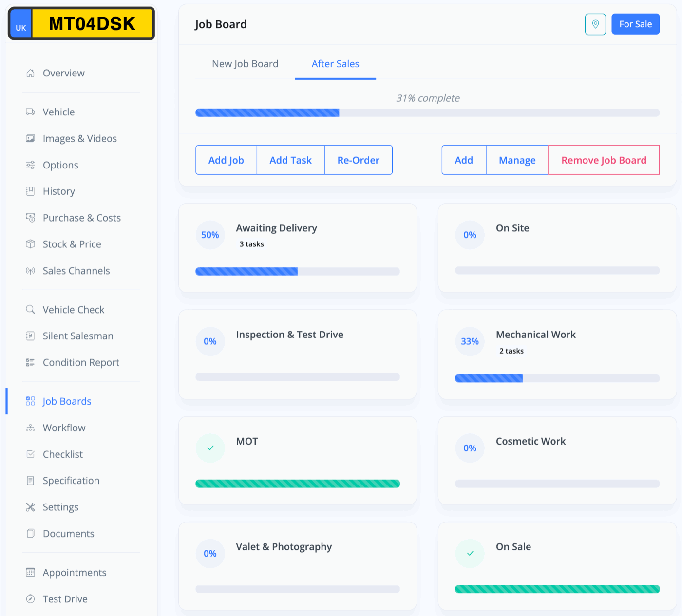682x616 pixels.
Task: Click the Documents copy icon
Action: pyautogui.click(x=30, y=534)
